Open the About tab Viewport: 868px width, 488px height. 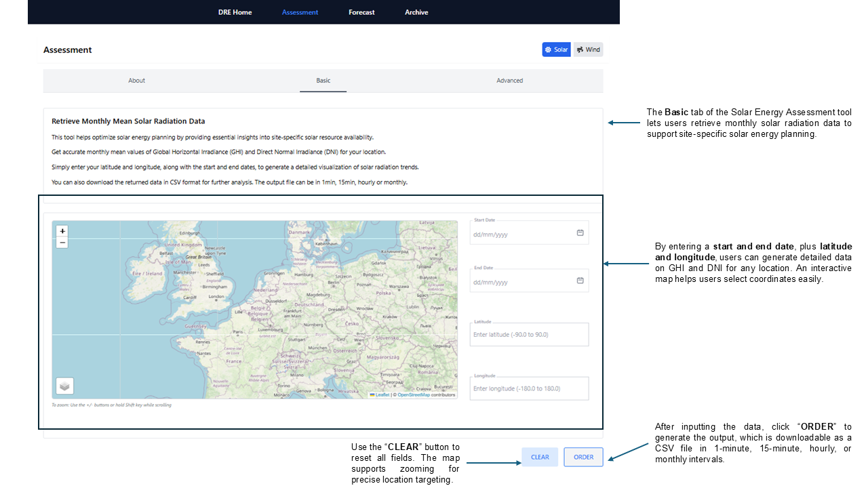click(137, 81)
